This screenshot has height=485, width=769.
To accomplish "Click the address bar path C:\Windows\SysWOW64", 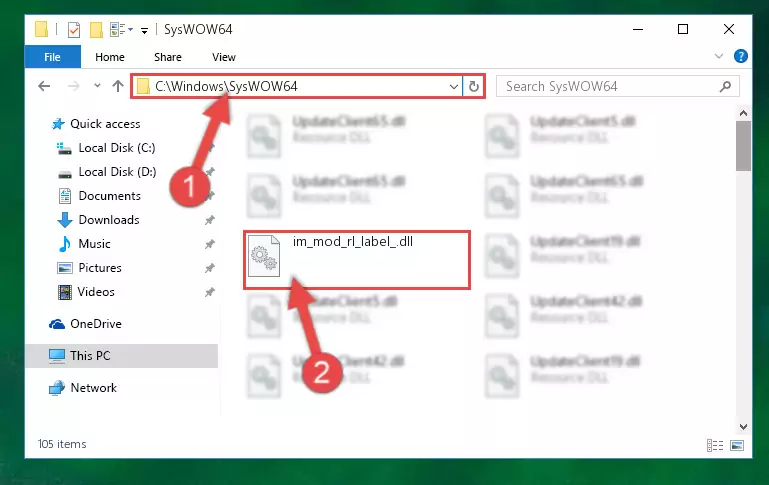I will (x=226, y=86).
